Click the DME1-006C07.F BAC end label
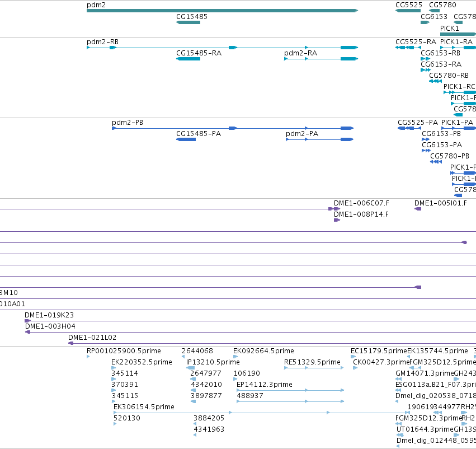This screenshot has height=449, width=476. 361,203
